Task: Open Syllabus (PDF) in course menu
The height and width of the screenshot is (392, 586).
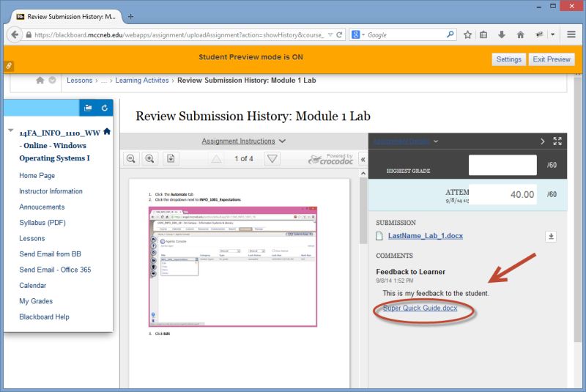Action: [x=42, y=222]
